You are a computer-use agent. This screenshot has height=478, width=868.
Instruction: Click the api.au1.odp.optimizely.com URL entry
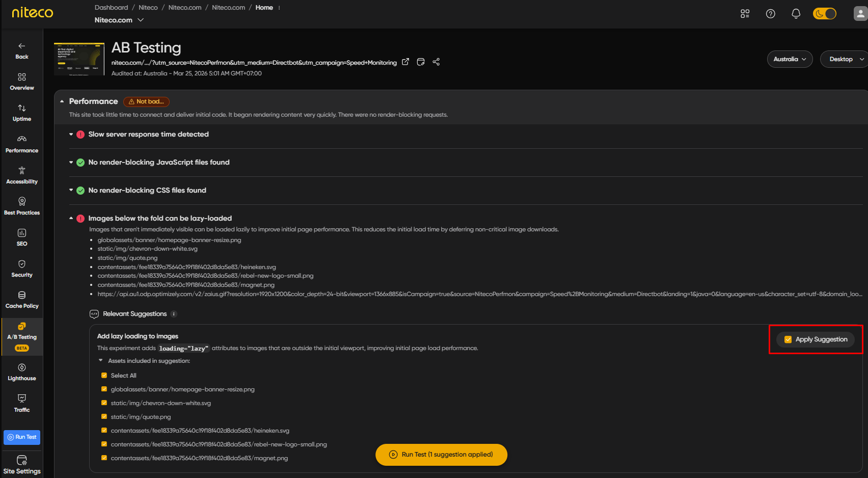tap(480, 294)
